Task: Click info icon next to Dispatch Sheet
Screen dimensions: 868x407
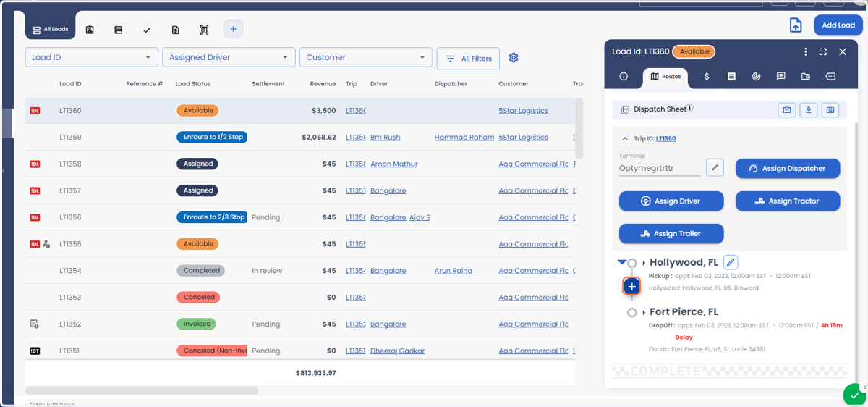Action: (690, 108)
